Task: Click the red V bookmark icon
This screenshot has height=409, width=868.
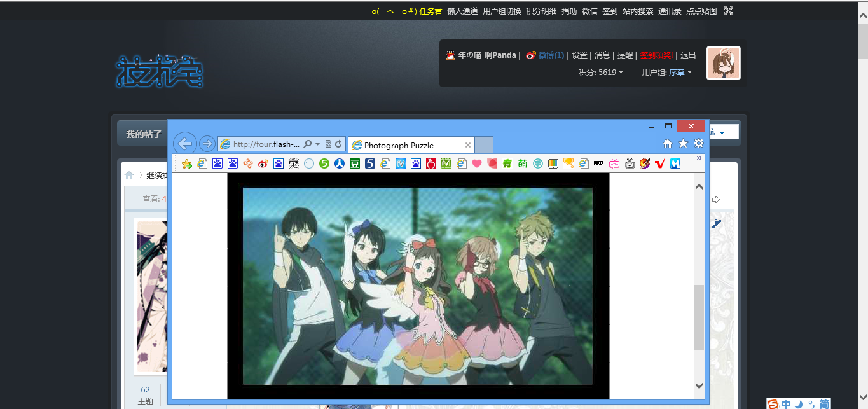Action: (659, 163)
